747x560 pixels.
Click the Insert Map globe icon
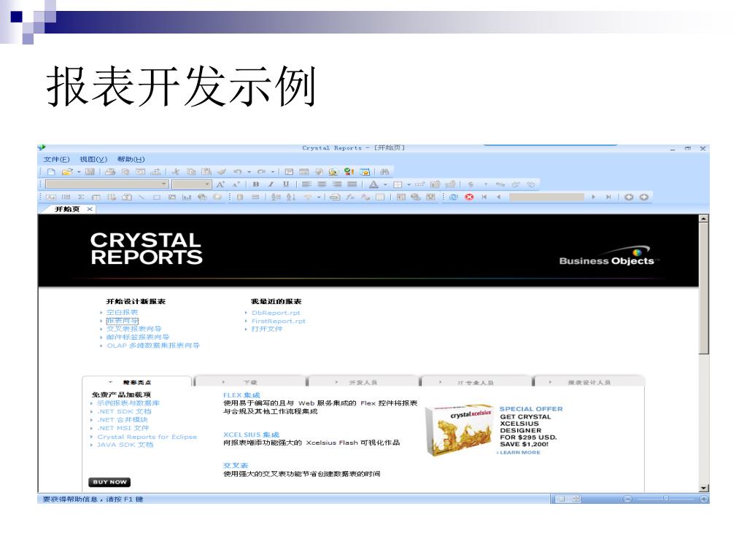tap(202, 197)
